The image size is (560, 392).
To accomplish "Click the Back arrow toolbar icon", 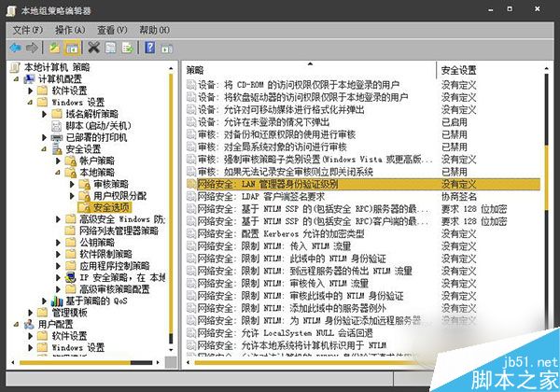I will pyautogui.click(x=15, y=48).
